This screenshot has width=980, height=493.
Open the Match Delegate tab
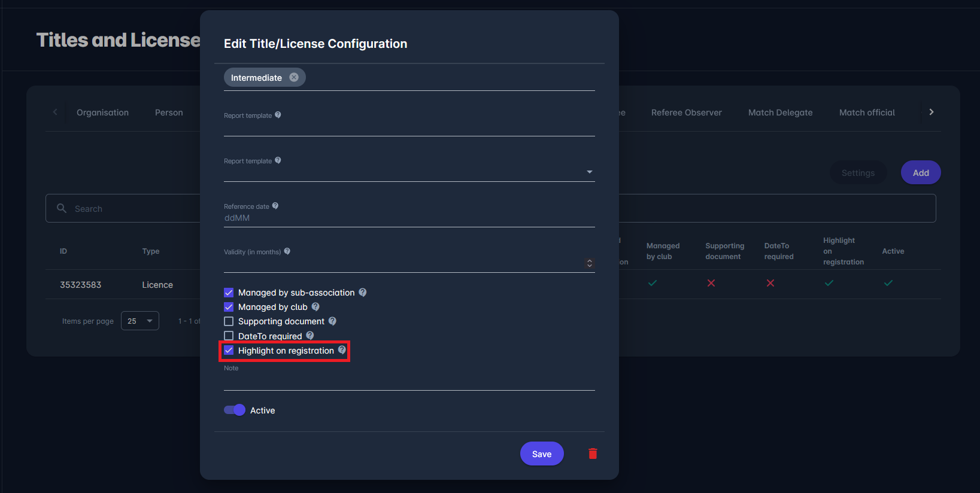[x=780, y=112]
